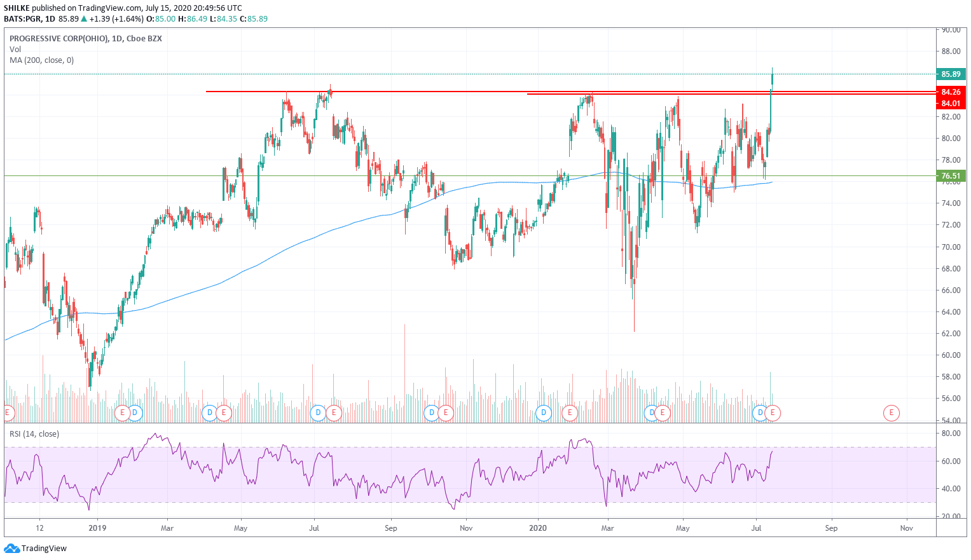Click the 2020 label on the time axis
971x560 pixels.
click(x=538, y=528)
